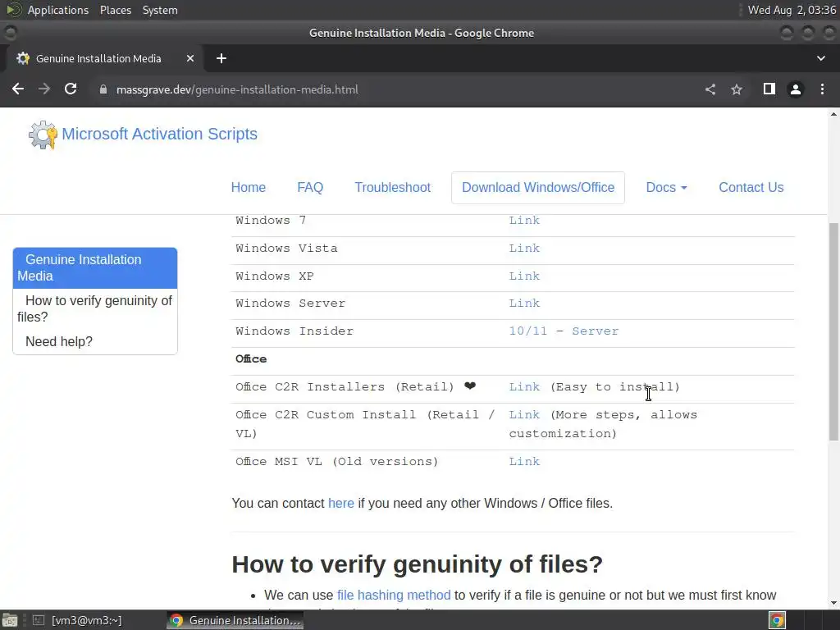Open the Windows Vista download link
Viewport: 840px width, 630px height.
[524, 248]
